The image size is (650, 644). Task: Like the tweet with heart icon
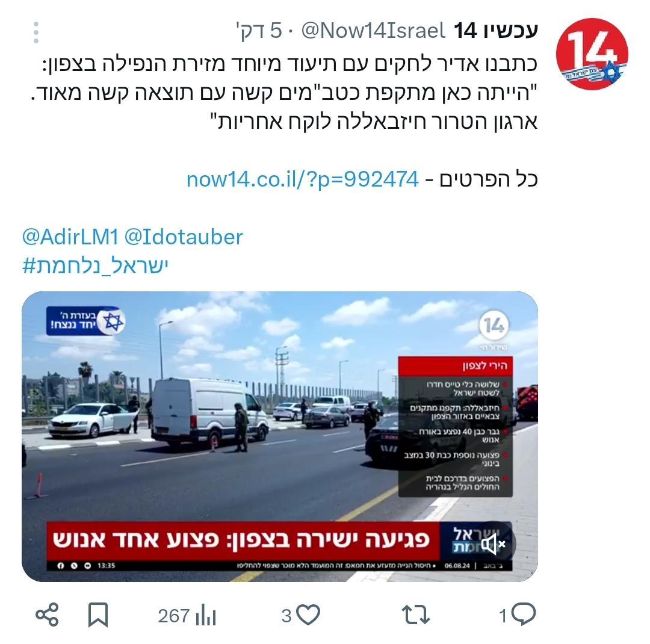tap(308, 615)
